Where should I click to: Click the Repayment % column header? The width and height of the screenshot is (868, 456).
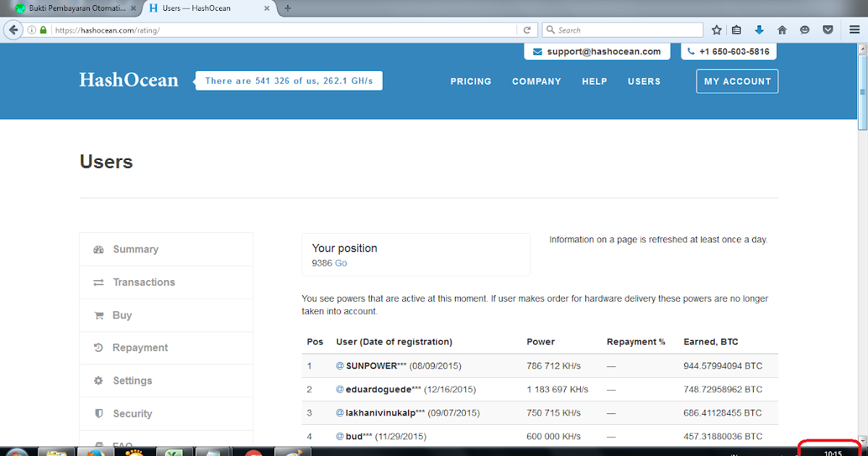click(x=636, y=342)
